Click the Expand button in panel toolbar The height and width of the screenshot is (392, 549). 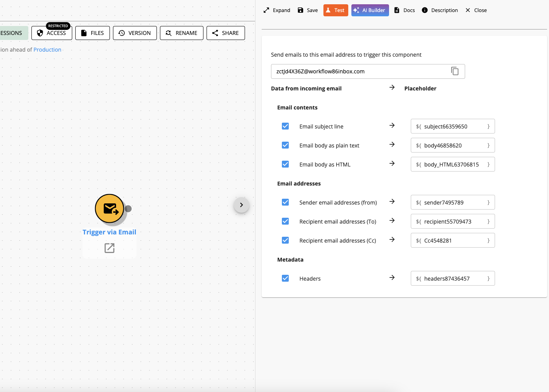(x=277, y=10)
